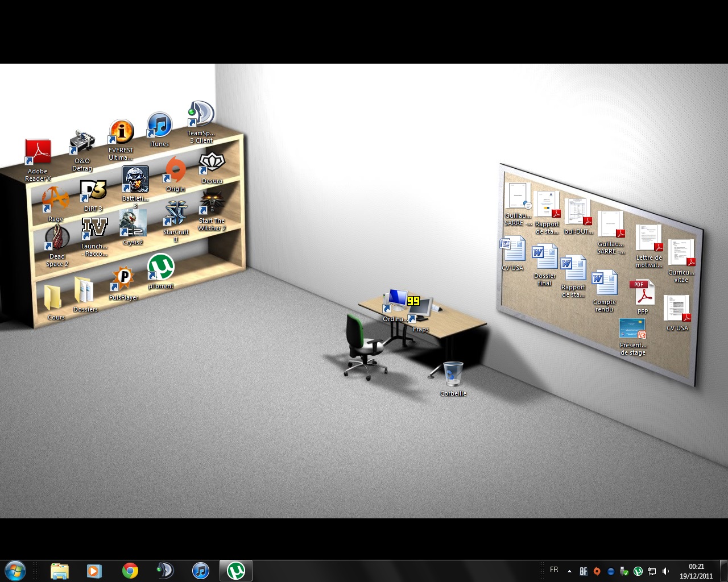Open Google Chrome from the taskbar
This screenshot has height=582, width=728.
click(130, 571)
